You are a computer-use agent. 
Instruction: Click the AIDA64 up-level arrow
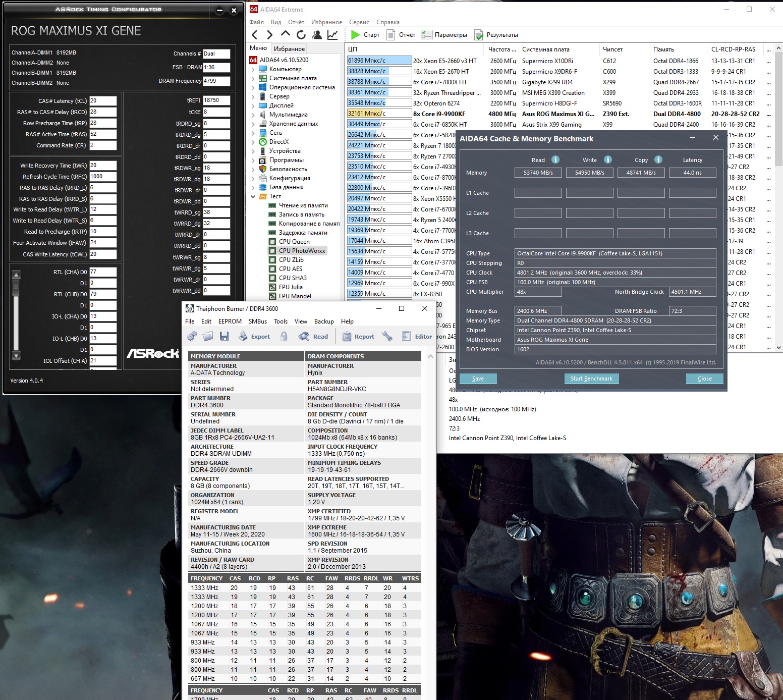point(286,34)
